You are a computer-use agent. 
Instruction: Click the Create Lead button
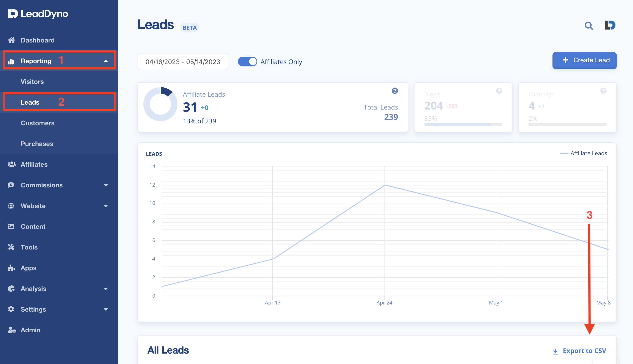pyautogui.click(x=584, y=61)
